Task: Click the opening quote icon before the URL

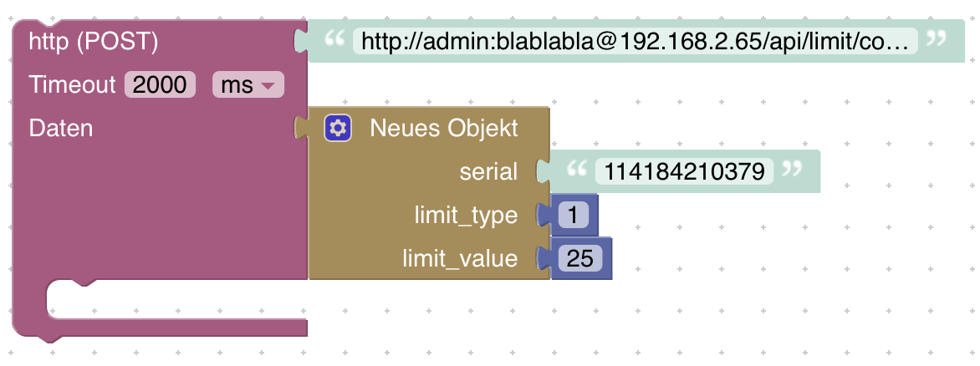Action: tap(334, 40)
